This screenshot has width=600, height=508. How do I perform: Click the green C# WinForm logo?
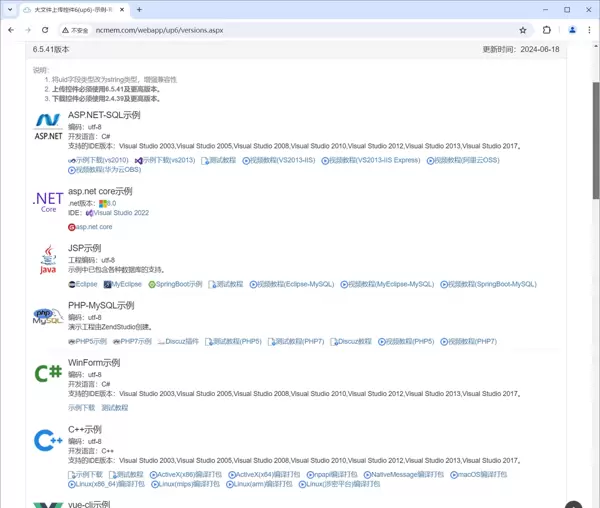[x=48, y=375]
